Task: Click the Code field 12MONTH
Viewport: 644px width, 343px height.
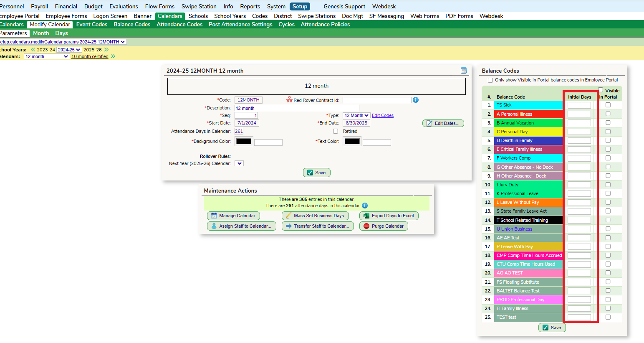Action: point(248,100)
